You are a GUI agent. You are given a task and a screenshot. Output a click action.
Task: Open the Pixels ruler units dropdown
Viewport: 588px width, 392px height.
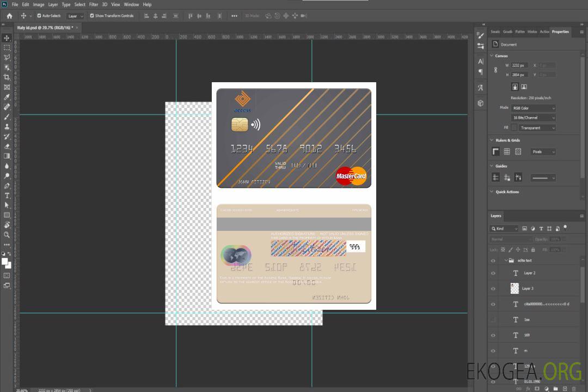click(543, 152)
